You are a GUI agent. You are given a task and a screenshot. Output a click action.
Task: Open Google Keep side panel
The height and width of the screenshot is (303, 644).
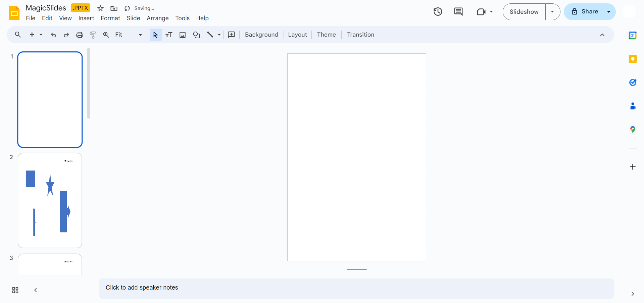633,59
